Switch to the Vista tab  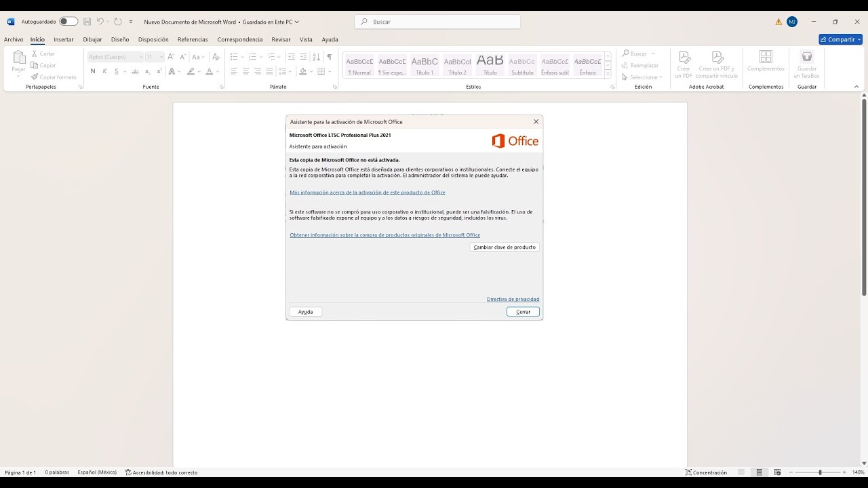306,39
